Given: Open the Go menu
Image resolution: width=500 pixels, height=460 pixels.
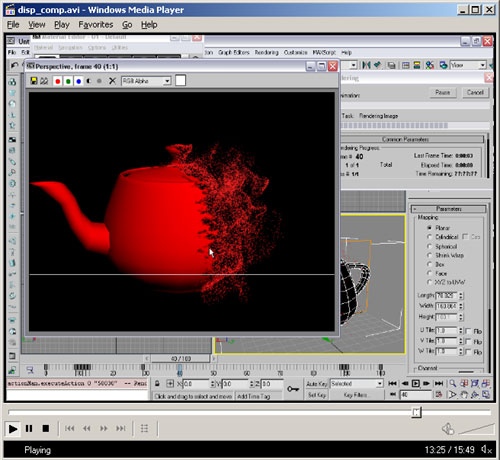Looking at the screenshot, I should point(127,25).
